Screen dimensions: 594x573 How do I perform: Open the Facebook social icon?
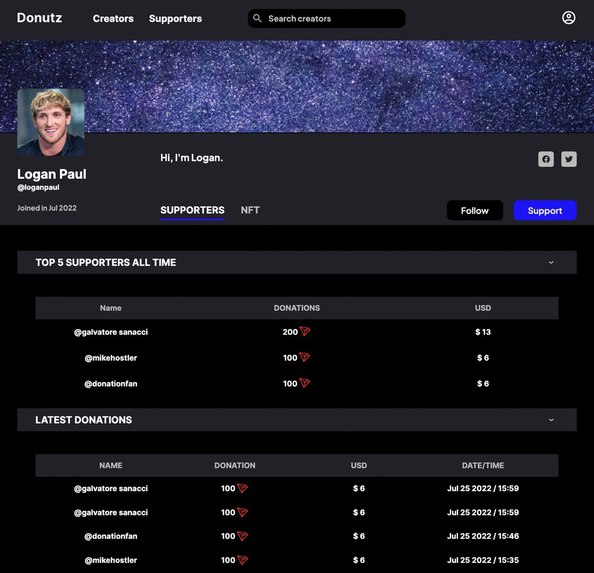pos(546,159)
